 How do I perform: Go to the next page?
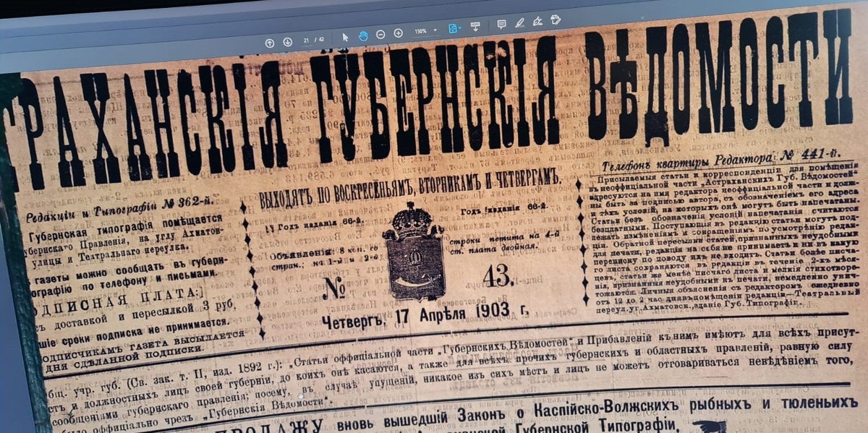coord(287,43)
